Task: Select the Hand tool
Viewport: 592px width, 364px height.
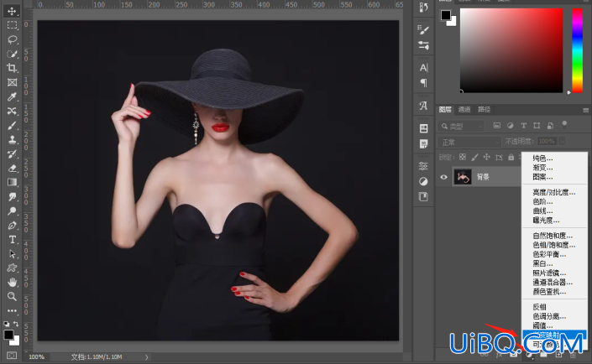Action: (12, 282)
